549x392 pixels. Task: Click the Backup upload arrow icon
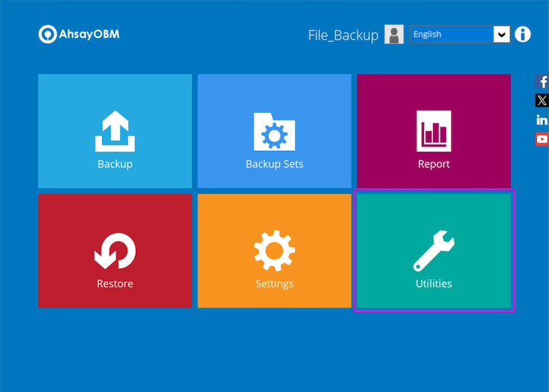click(114, 132)
